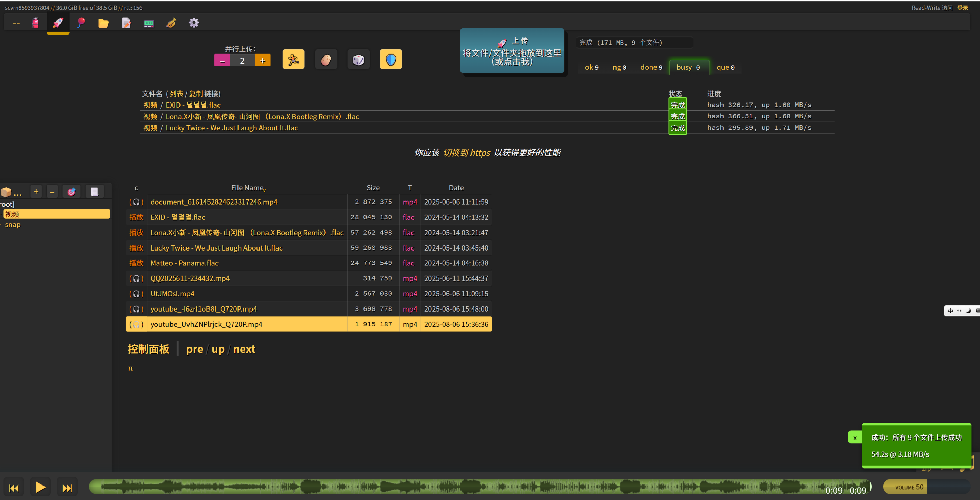980x500 pixels.
Task: Collapse the 视频 folder in tree
Action: (1, 214)
